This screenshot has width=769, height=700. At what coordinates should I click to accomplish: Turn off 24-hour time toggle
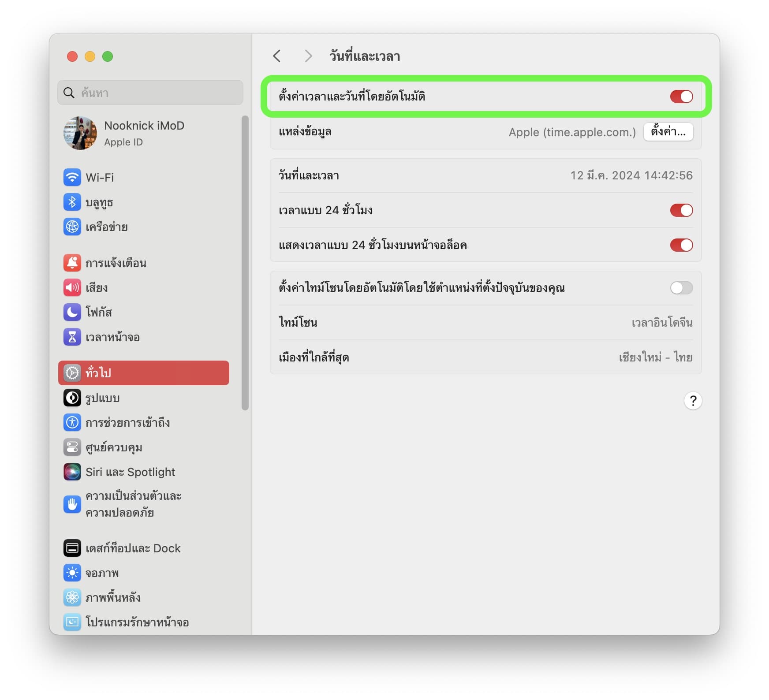click(x=681, y=210)
